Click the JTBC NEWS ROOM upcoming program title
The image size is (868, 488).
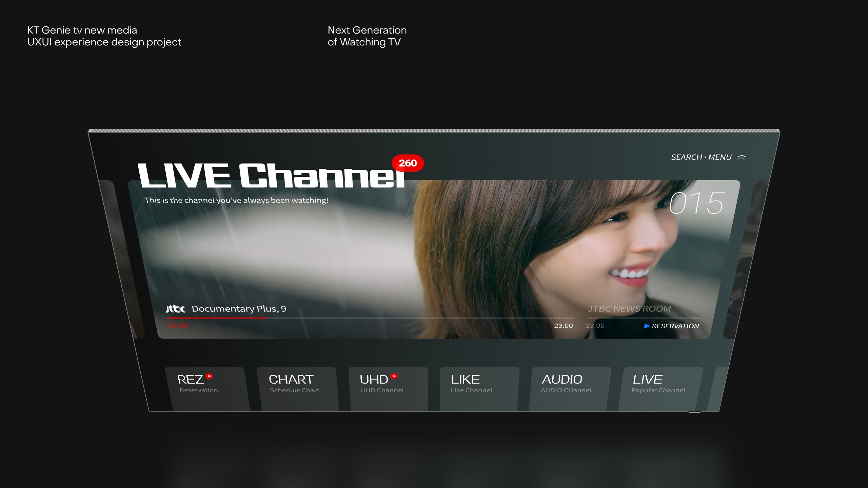coord(629,309)
